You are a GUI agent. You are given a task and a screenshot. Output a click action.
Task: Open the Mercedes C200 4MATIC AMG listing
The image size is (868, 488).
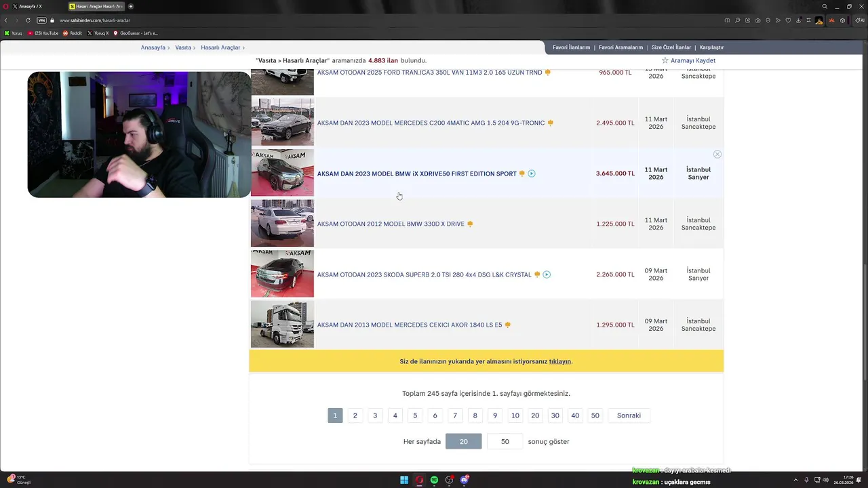coord(431,123)
